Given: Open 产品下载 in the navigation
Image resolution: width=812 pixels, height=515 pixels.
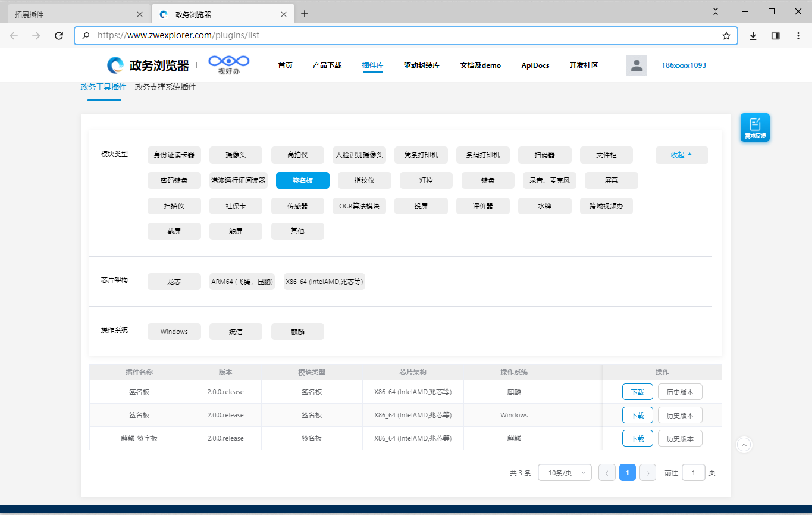Looking at the screenshot, I should pos(327,65).
